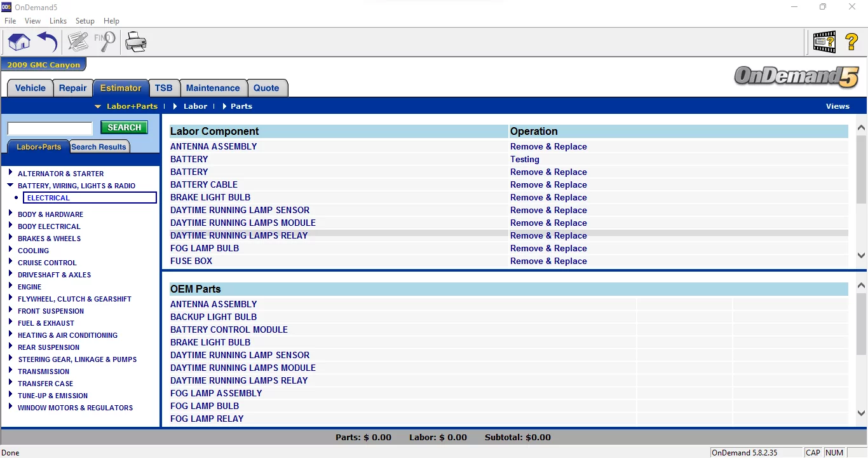The width and height of the screenshot is (868, 458).
Task: Click the Home icon on the toolbar
Action: pyautogui.click(x=18, y=41)
